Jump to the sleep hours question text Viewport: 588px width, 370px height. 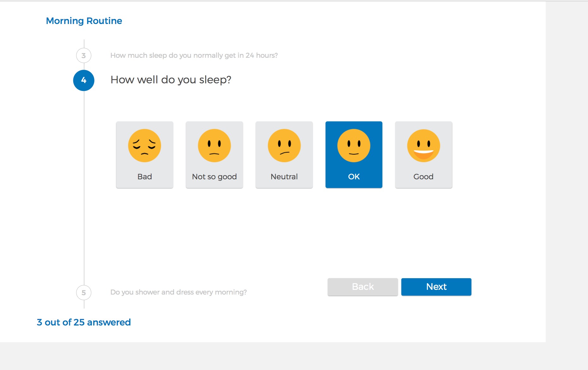coord(194,55)
